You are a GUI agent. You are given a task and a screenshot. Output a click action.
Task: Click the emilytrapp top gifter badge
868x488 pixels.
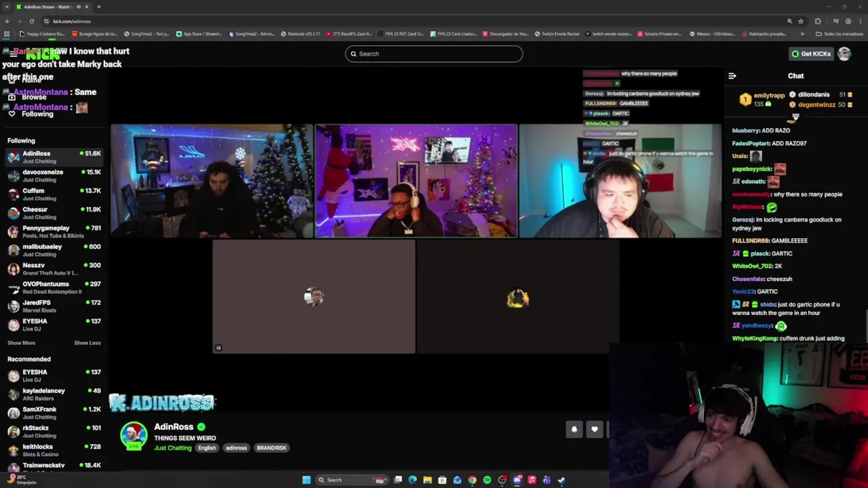745,100
